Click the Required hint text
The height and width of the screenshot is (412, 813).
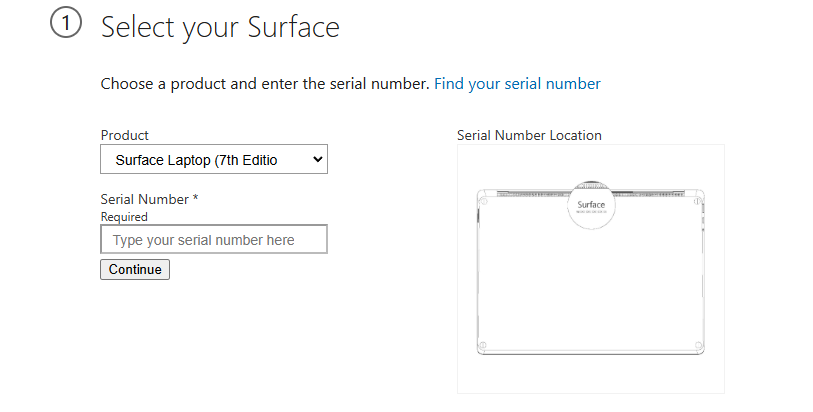click(124, 217)
